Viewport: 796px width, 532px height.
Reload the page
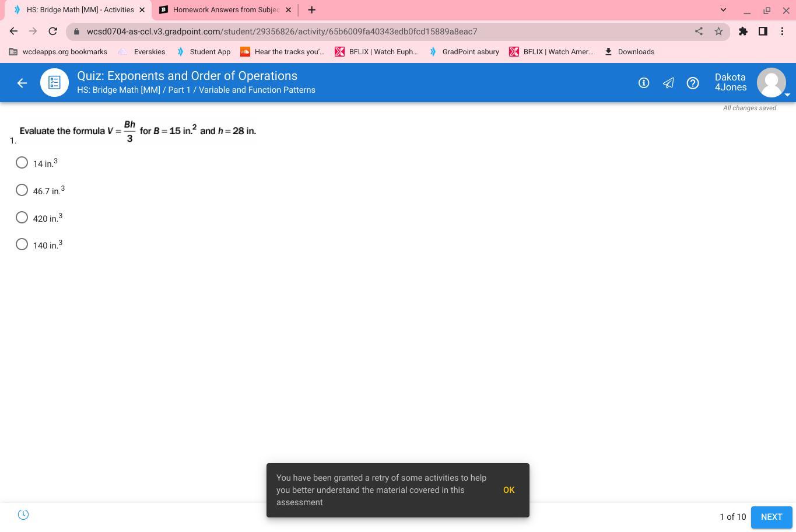(52, 32)
